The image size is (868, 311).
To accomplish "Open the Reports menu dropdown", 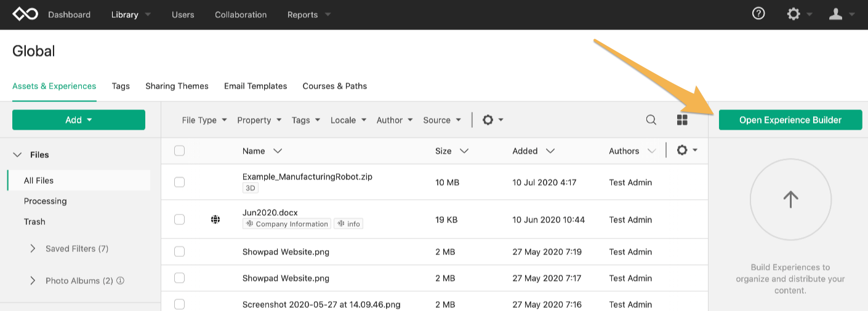I will (x=309, y=14).
